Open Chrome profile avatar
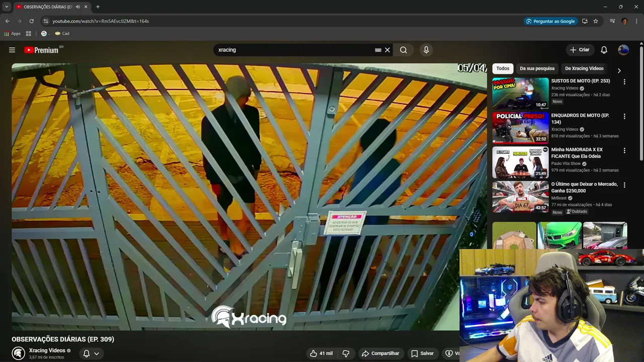Image resolution: width=644 pixels, height=362 pixels. coord(624,21)
